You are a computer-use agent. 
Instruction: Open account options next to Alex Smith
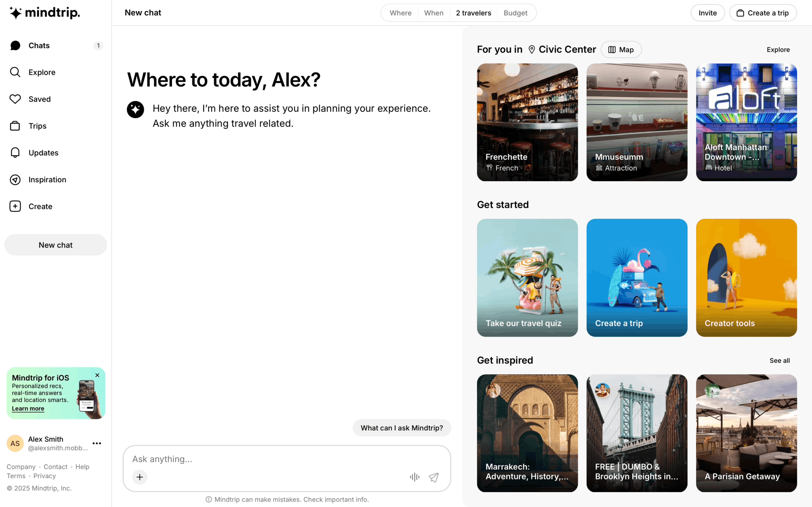coord(97,443)
